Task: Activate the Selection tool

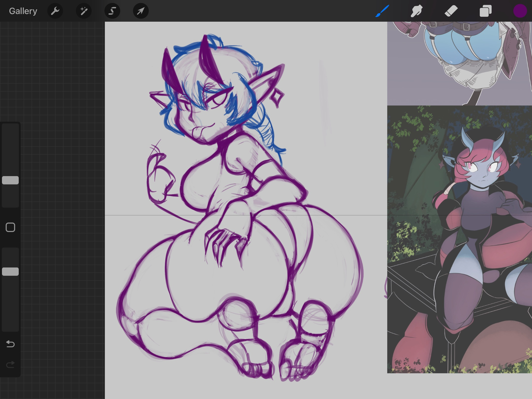Action: pyautogui.click(x=112, y=11)
